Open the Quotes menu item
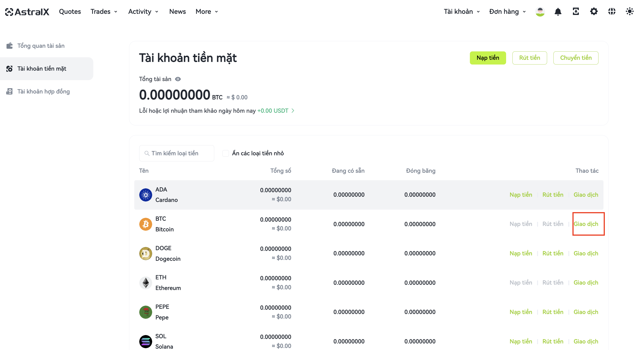 click(x=70, y=12)
